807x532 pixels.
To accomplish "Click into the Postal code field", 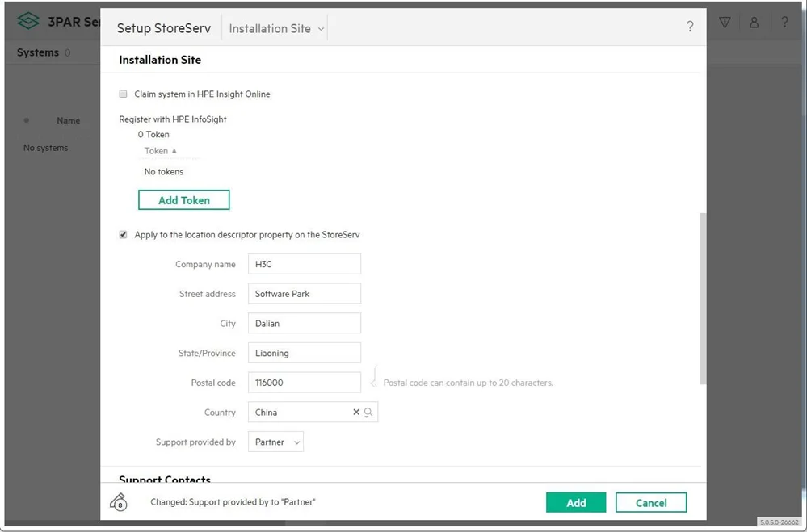I will [305, 383].
